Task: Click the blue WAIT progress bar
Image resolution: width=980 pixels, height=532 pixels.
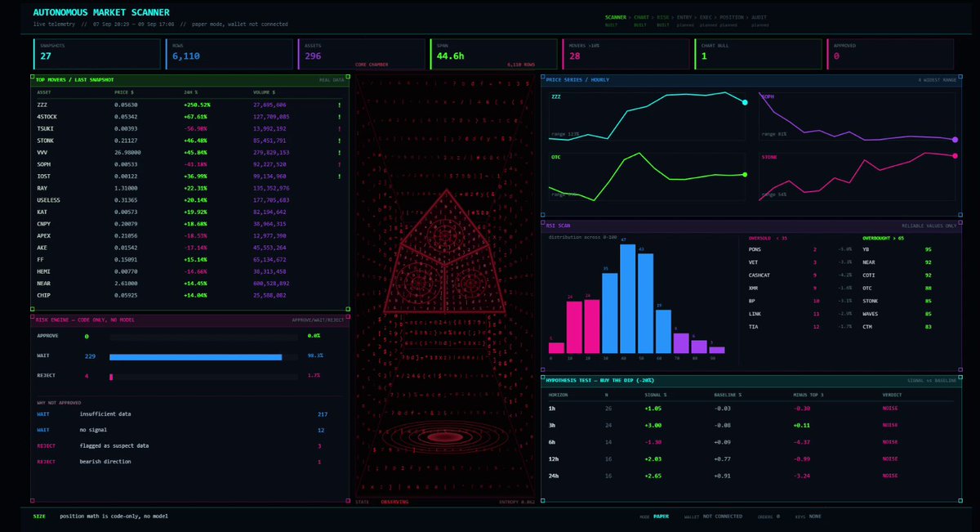Action: click(x=196, y=356)
